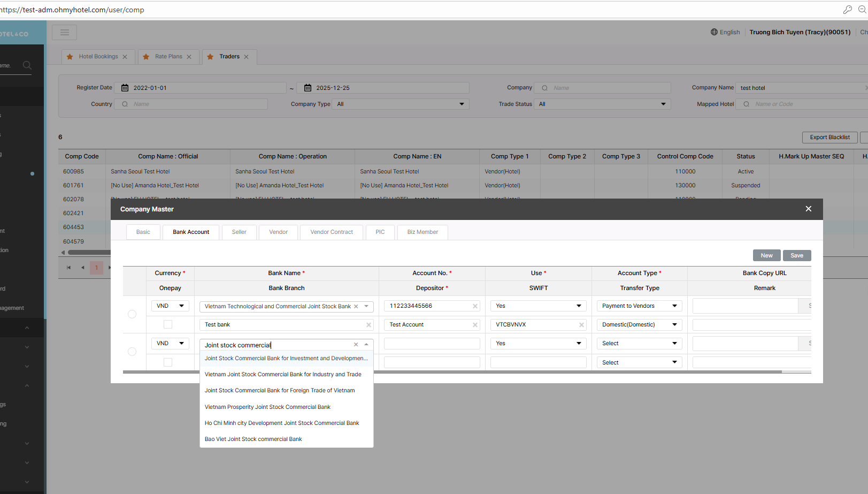Open the Register Date start calendar icon
Screen dimensions: 868x494
(125, 88)
